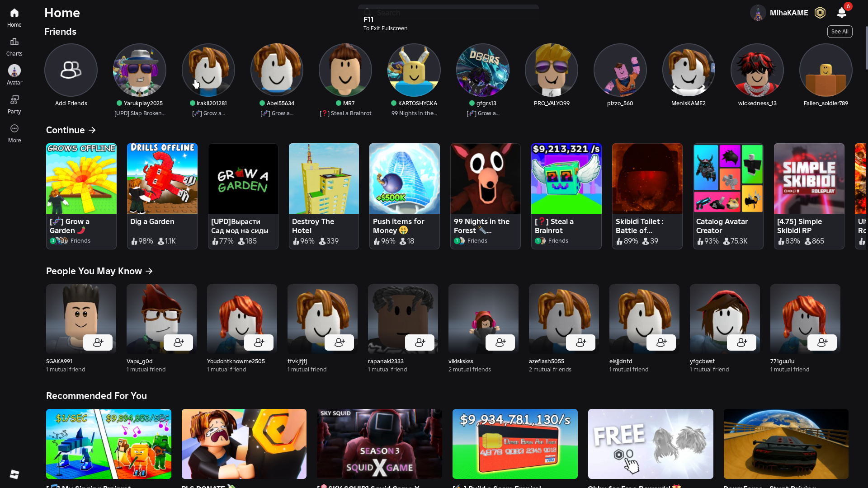
Task: Open the Continue section link
Action: [71, 130]
